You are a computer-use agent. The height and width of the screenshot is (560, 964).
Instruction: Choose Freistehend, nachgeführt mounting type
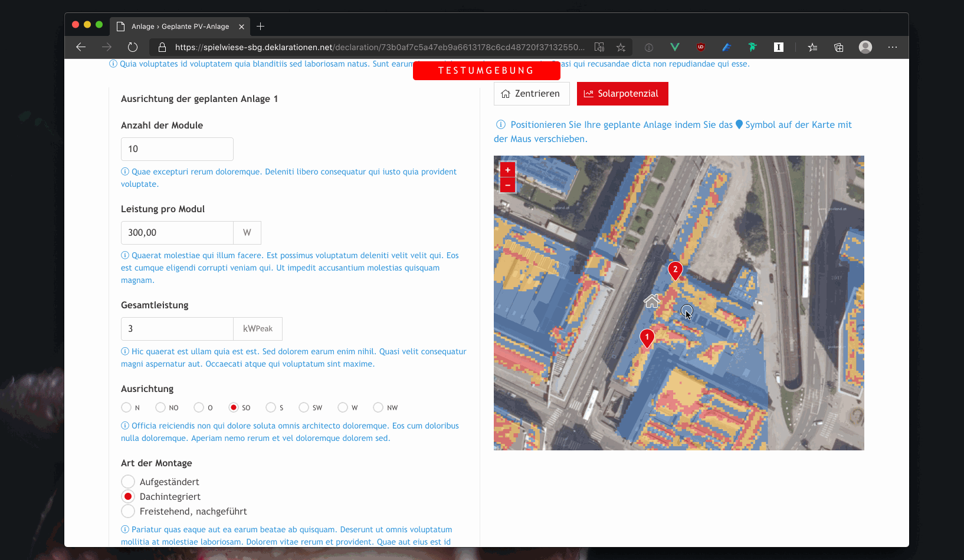click(x=128, y=511)
